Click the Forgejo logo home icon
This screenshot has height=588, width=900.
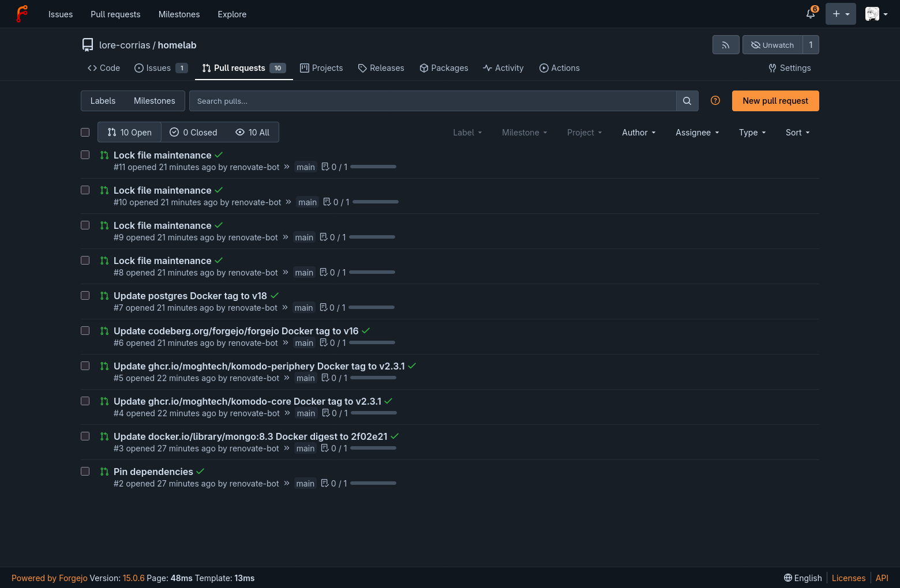[22, 14]
